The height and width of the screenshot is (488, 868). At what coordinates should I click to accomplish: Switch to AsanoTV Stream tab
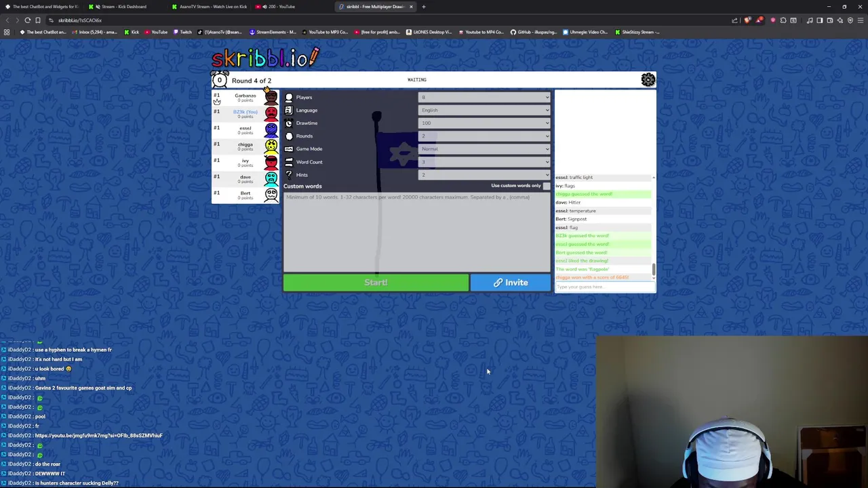pos(209,7)
